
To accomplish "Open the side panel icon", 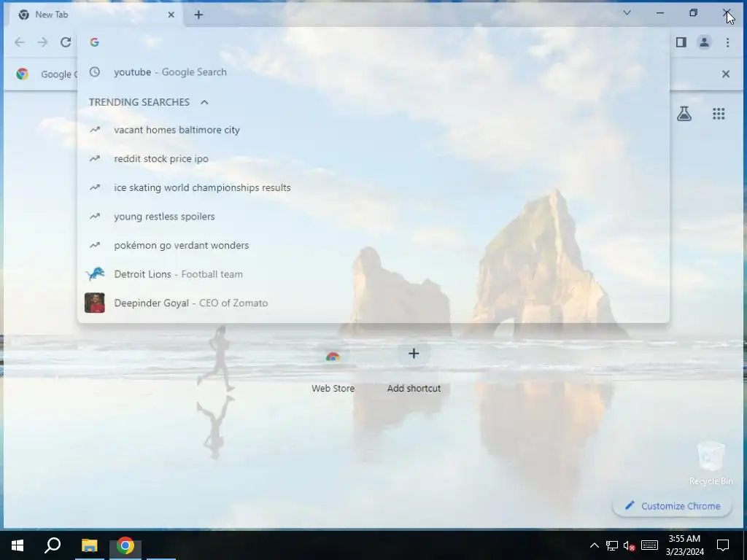I will [681, 42].
